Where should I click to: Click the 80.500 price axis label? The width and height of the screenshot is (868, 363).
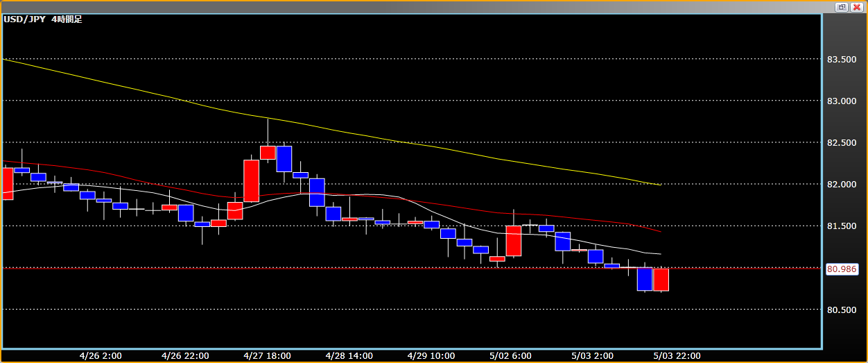(842, 310)
